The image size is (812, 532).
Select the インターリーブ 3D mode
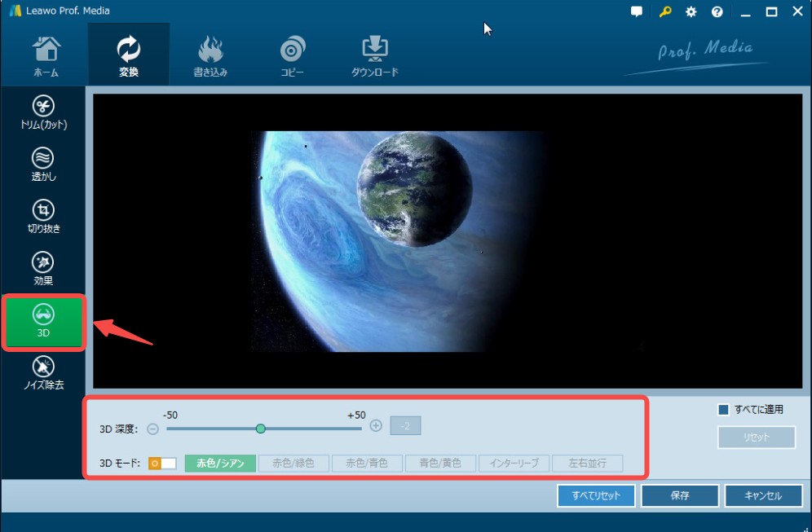pyautogui.click(x=514, y=464)
